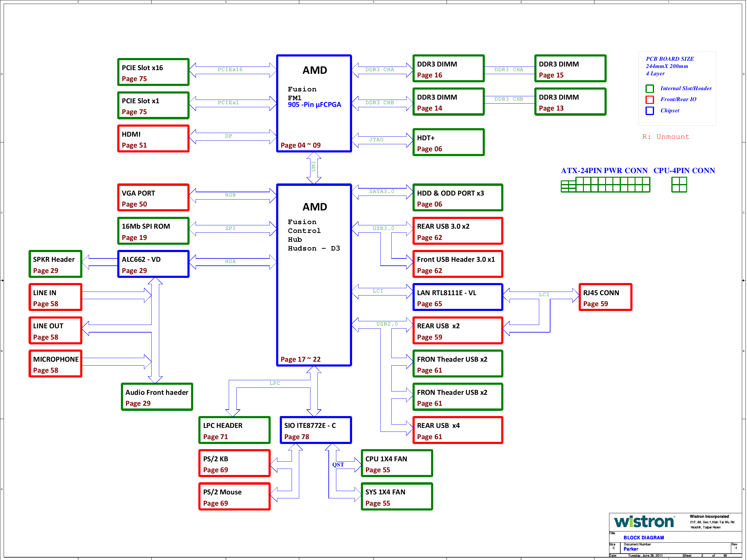Click the HDMI Page 51 block
This screenshot has height=560, width=747.
[x=153, y=139]
